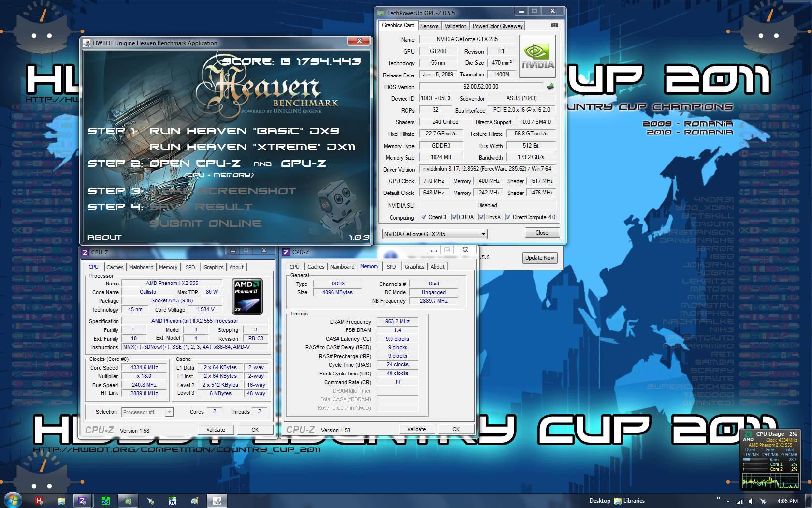Open the Windows Start orb

tap(12, 500)
